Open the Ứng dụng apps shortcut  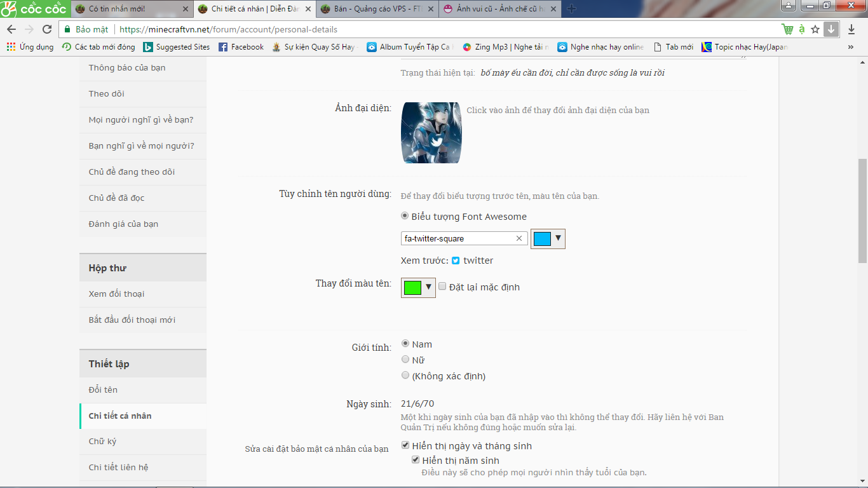pyautogui.click(x=30, y=47)
